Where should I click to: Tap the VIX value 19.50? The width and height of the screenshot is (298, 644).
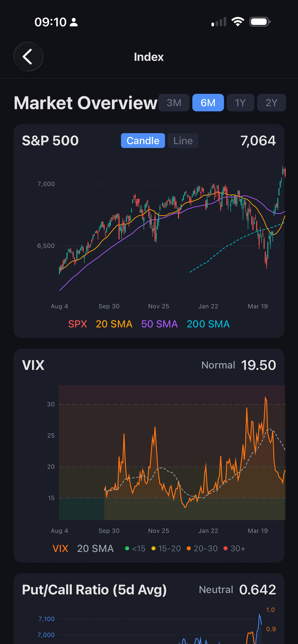click(x=258, y=365)
